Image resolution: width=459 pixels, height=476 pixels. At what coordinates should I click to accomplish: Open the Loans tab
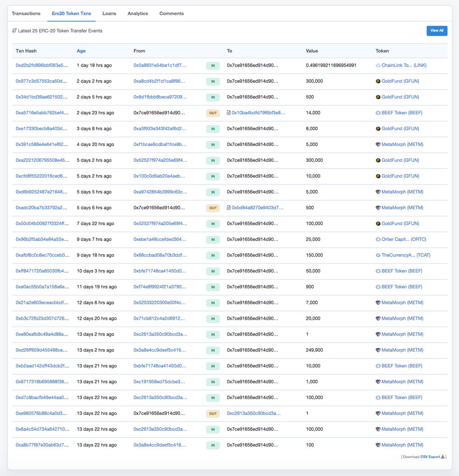tap(109, 13)
